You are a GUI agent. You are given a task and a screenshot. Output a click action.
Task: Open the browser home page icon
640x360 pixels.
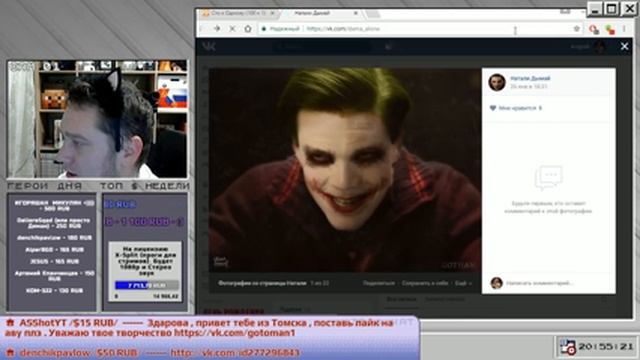coord(248,29)
